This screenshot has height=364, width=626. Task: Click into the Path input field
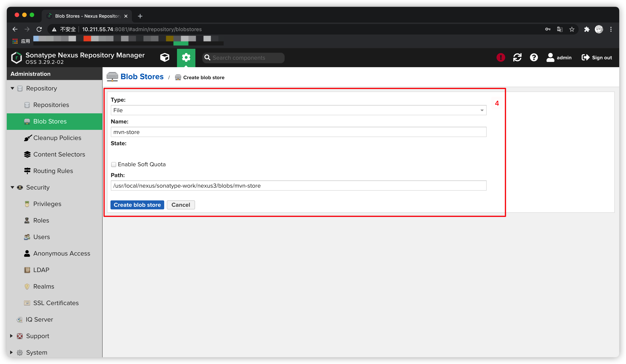298,186
